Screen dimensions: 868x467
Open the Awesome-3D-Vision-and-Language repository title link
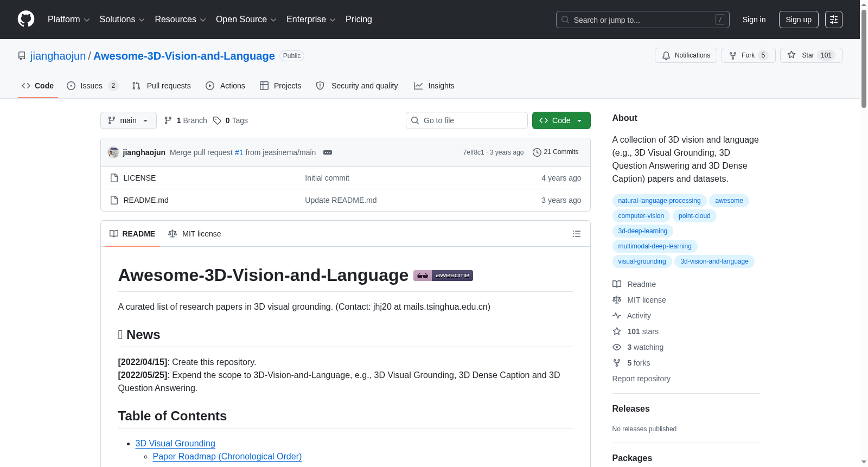pos(184,56)
